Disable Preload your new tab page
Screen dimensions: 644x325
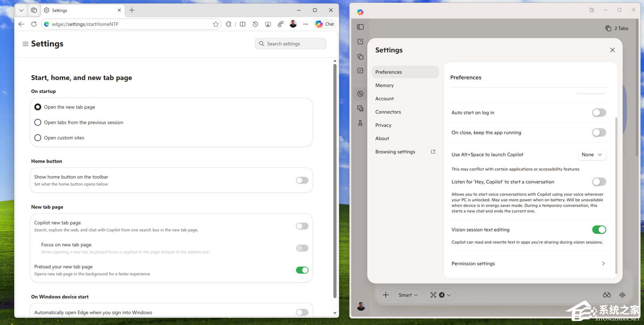[302, 270]
